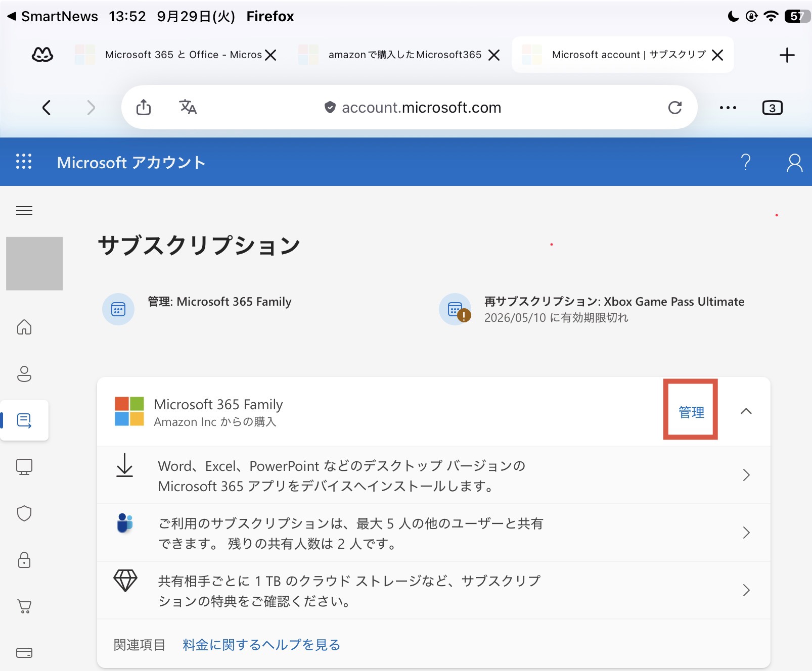Open the shopping cart sidebar icon
The height and width of the screenshot is (671, 812).
point(24,606)
